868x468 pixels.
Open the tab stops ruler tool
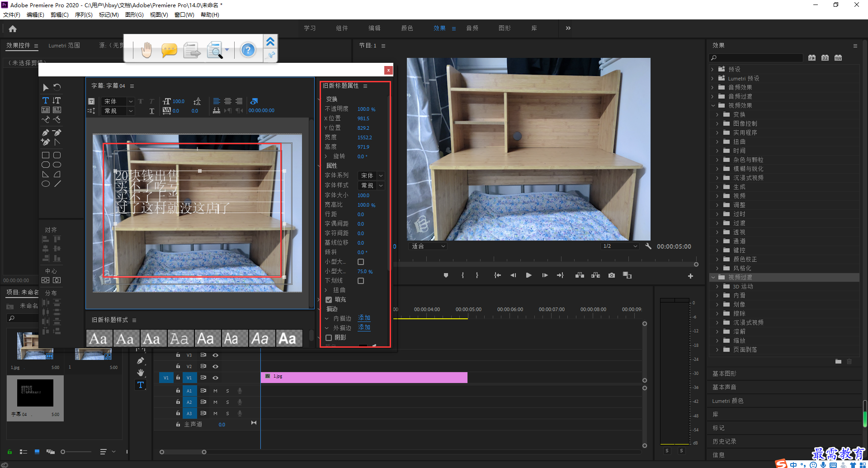click(217, 110)
